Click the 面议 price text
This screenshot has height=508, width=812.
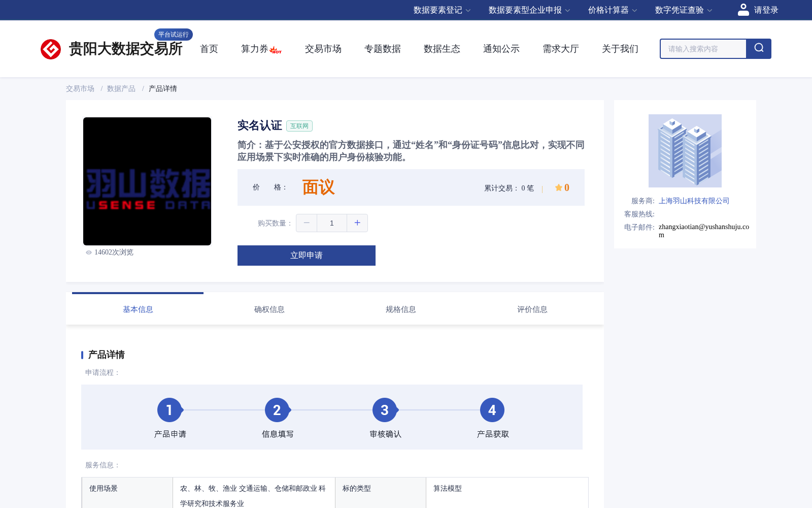pos(319,187)
